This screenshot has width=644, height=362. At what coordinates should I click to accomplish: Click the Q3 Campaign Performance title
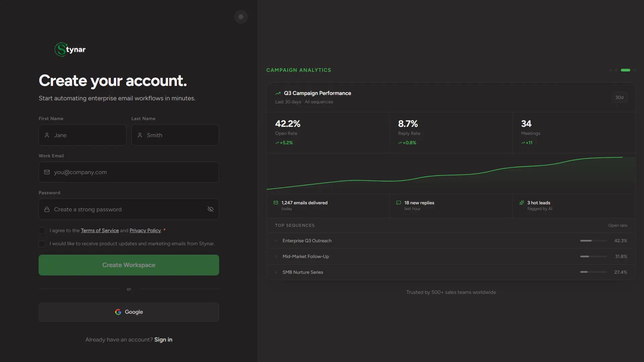click(317, 93)
